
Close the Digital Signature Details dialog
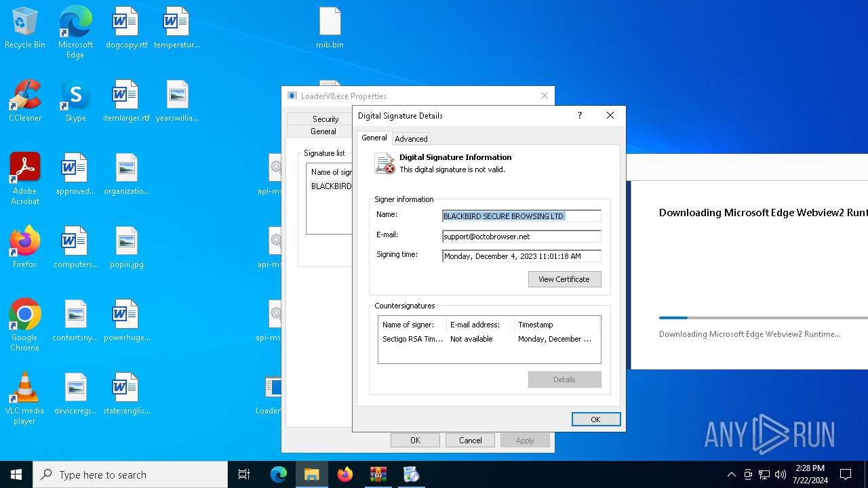[610, 115]
